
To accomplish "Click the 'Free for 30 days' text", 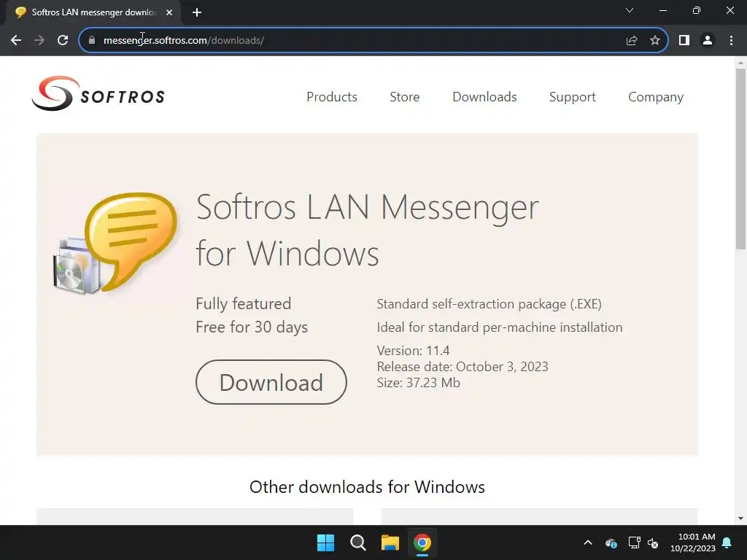I will (252, 327).
